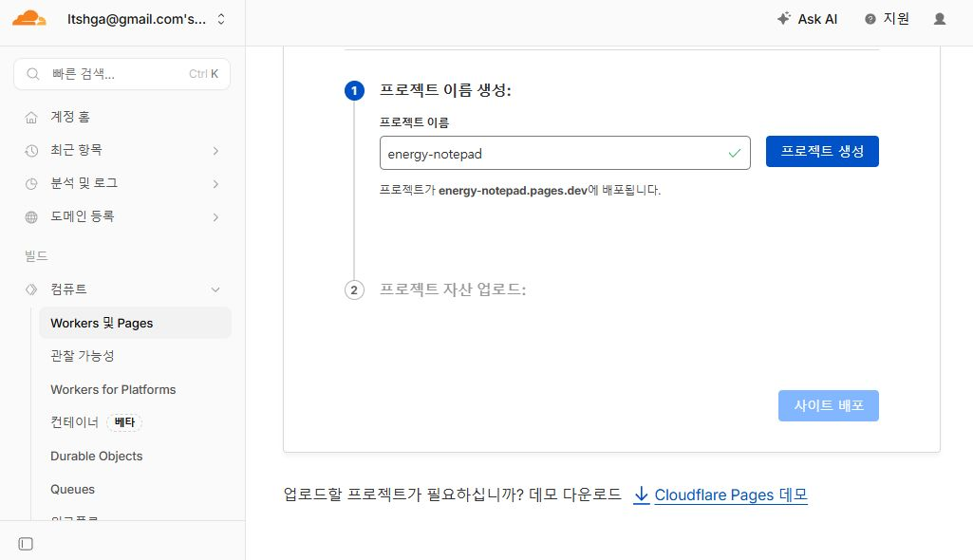Image resolution: width=973 pixels, height=560 pixels.
Task: Toggle the sidebar collapse icon
Action: (26, 544)
